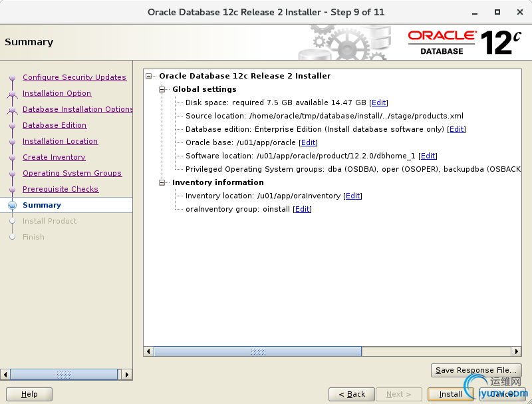Edit the Software location path
The width and height of the screenshot is (532, 404).
pyautogui.click(x=428, y=156)
